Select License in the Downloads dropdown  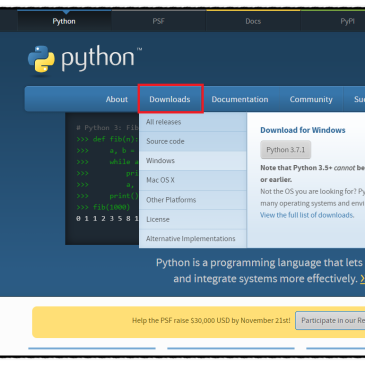(x=193, y=219)
